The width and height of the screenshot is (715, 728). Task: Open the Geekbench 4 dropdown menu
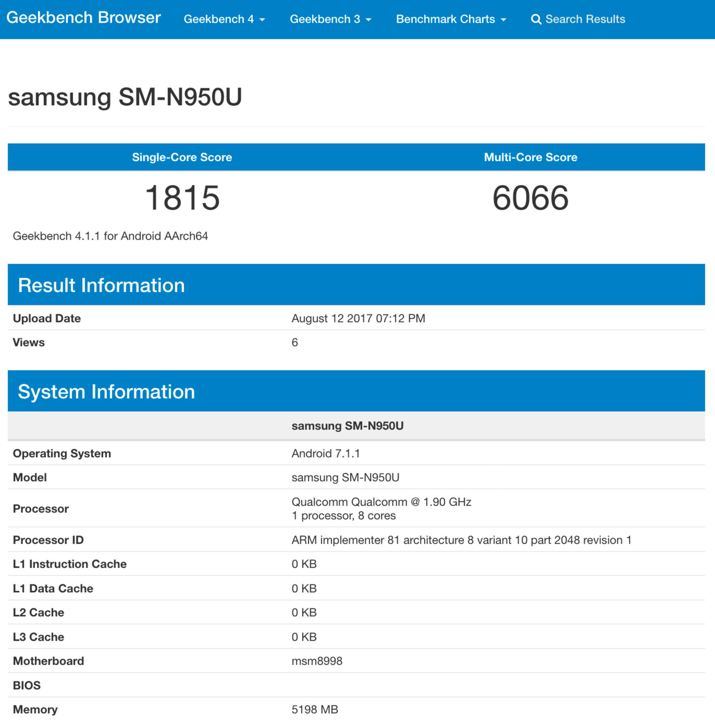click(224, 19)
